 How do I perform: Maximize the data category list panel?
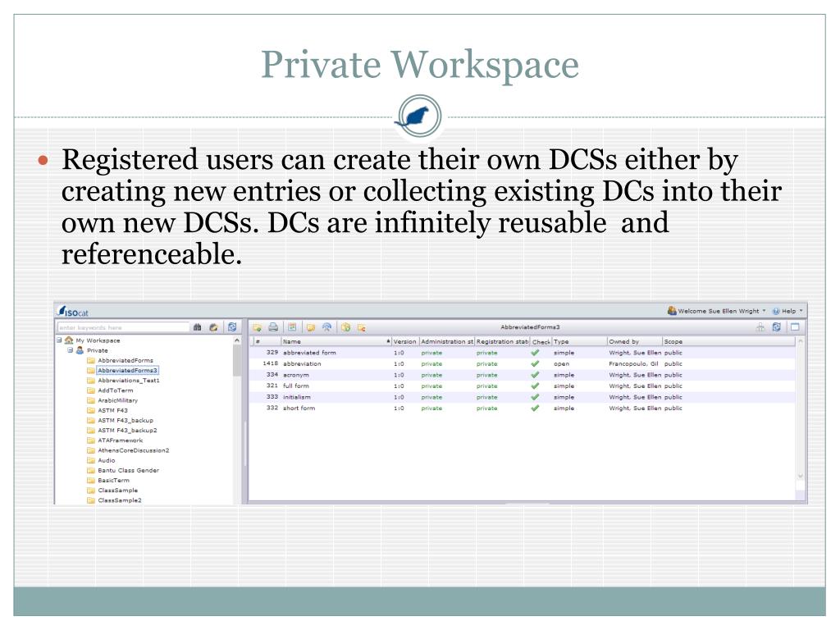pos(795,326)
